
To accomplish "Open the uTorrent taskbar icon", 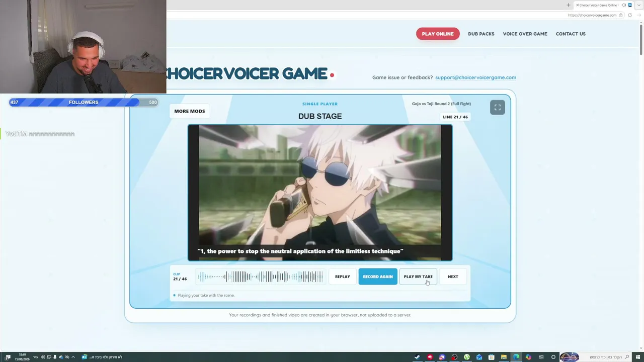I will 467,357.
